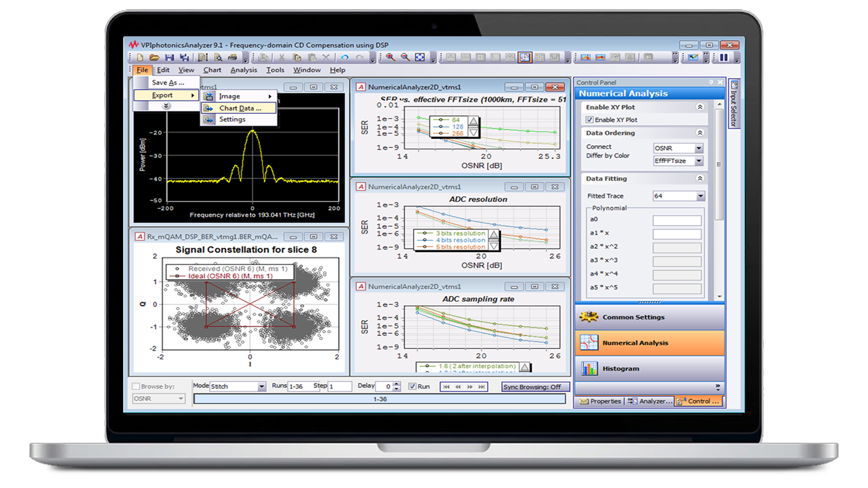Click the a0 polynomial input field
Screen dimensions: 868x488
click(x=677, y=221)
